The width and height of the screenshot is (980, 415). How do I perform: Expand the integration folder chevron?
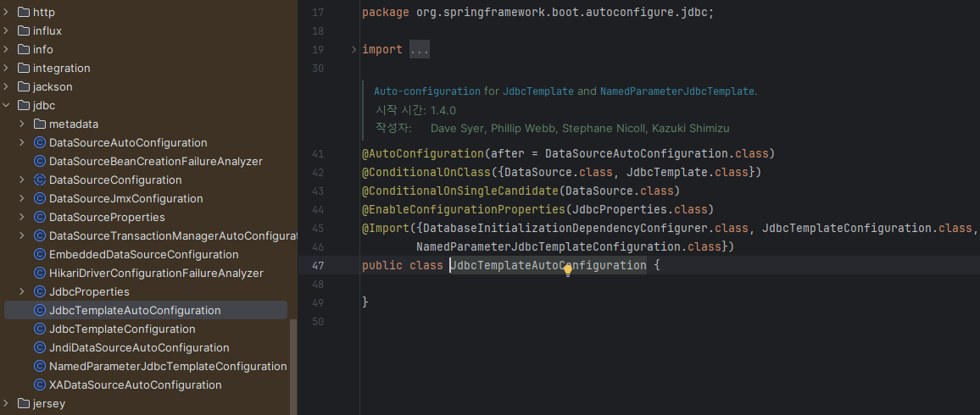click(x=6, y=68)
